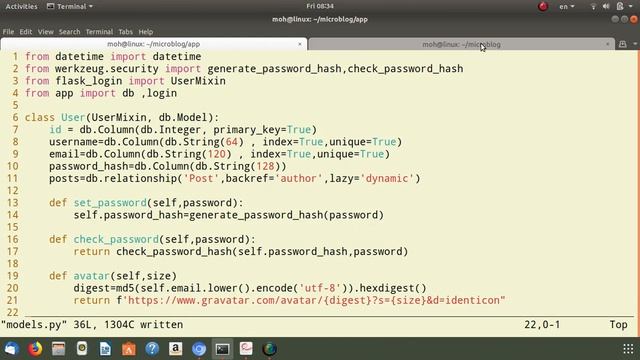The image size is (640, 360).
Task: Click the number 128 in password_hash line
Action: [x=265, y=167]
